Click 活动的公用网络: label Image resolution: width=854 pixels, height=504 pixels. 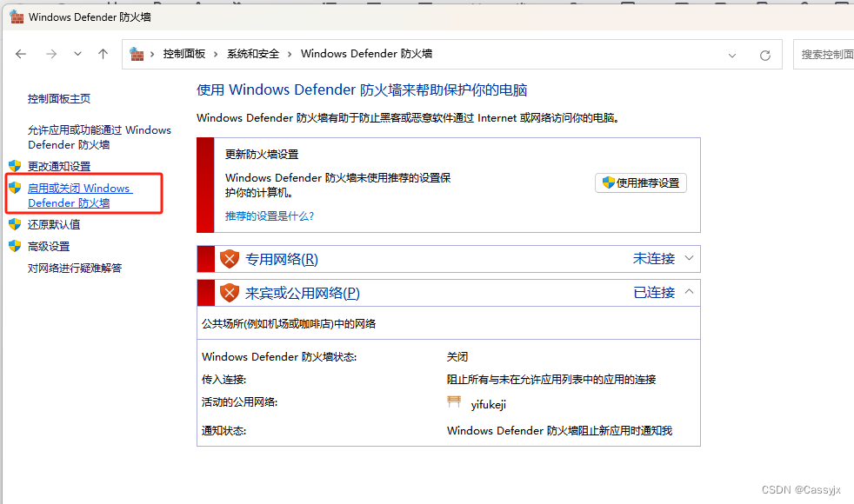[240, 402]
